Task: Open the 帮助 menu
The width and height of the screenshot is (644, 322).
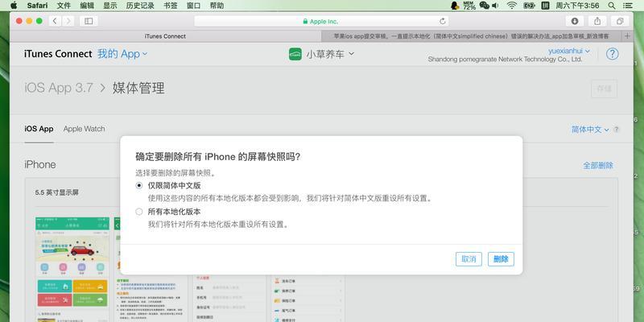Action: pyautogui.click(x=217, y=6)
